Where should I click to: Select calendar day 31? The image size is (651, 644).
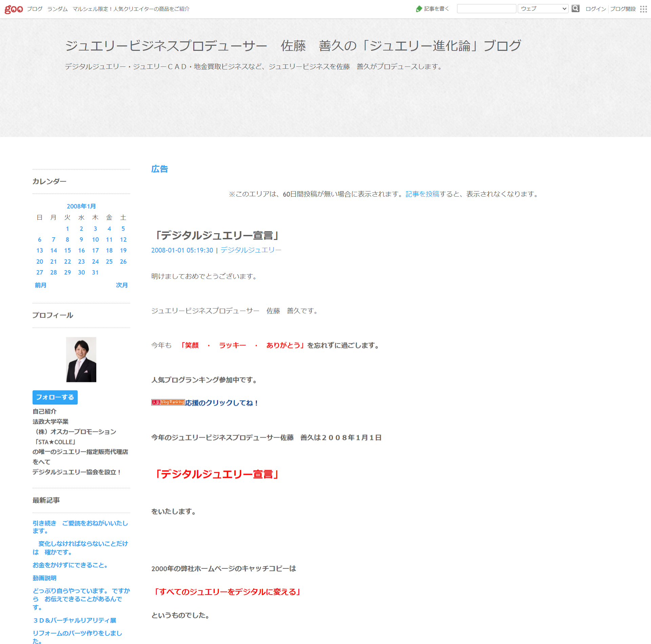tap(95, 273)
